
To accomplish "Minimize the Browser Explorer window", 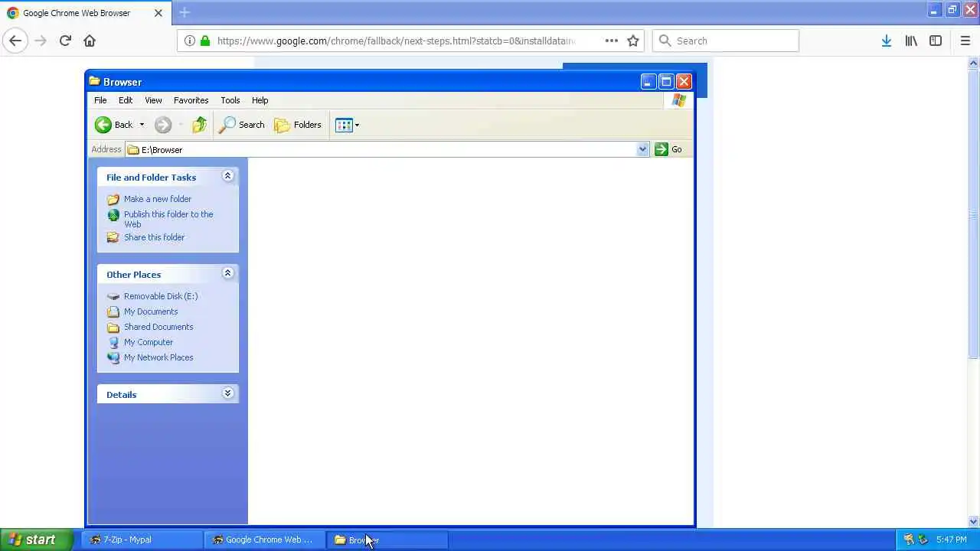I will click(648, 82).
